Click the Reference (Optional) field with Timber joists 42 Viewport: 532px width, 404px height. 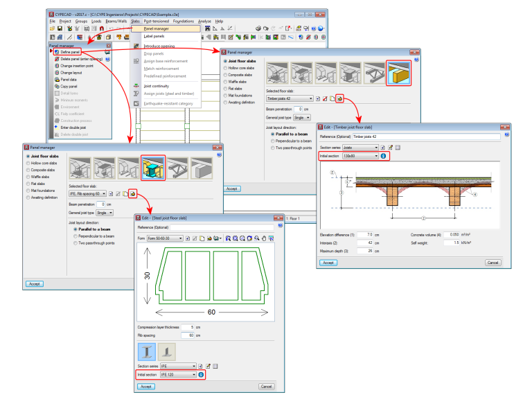(x=426, y=137)
